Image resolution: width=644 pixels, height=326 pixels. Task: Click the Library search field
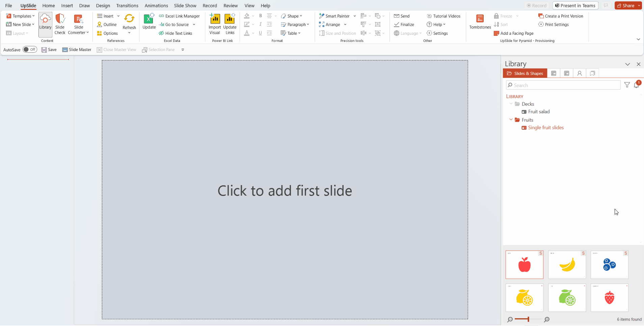[563, 85]
